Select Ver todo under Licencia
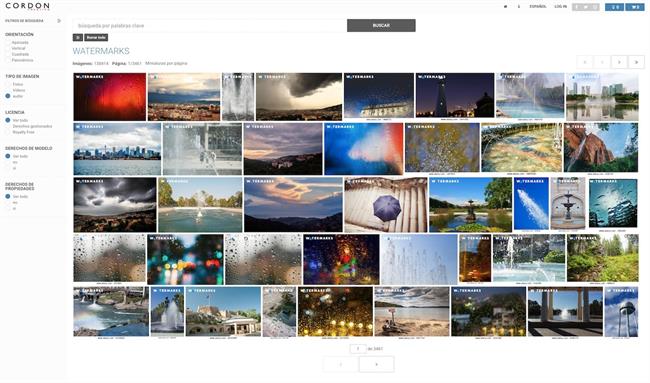The image size is (650, 383). point(8,120)
